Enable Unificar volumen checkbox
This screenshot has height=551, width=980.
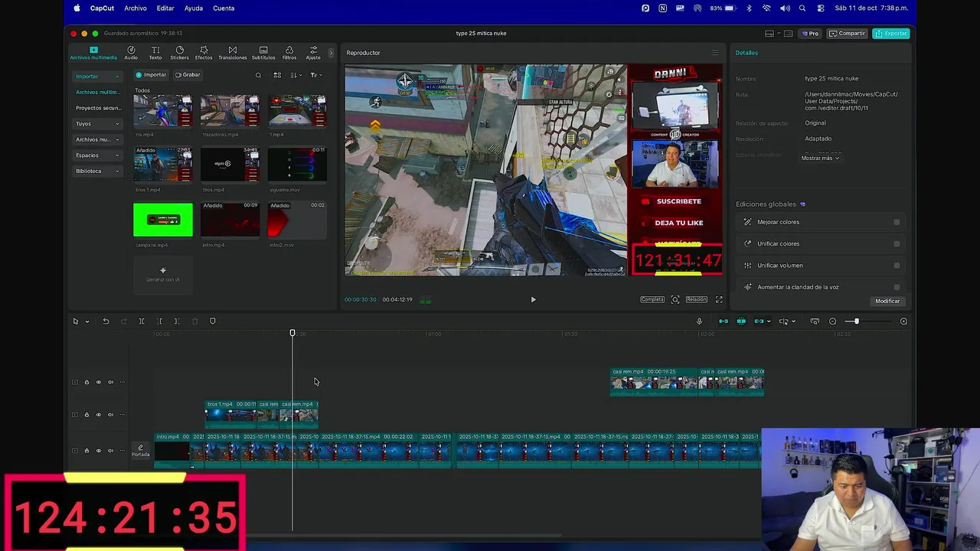[x=897, y=266]
